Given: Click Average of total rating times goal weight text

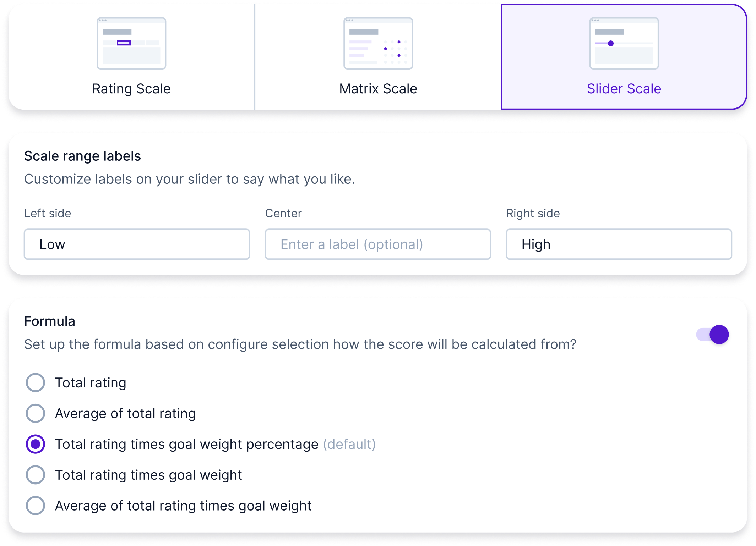Looking at the screenshot, I should (x=183, y=506).
